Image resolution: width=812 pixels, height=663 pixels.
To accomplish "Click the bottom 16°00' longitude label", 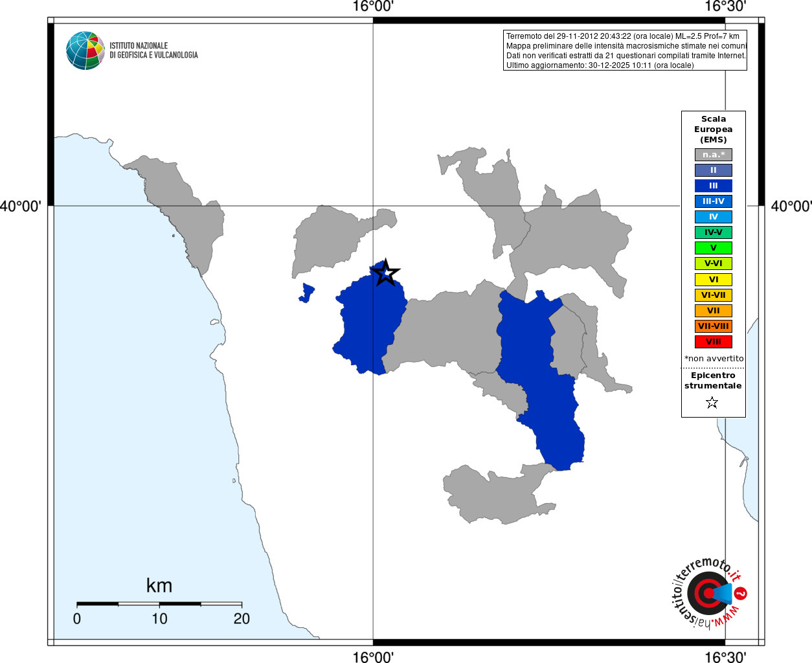I will [x=373, y=657].
